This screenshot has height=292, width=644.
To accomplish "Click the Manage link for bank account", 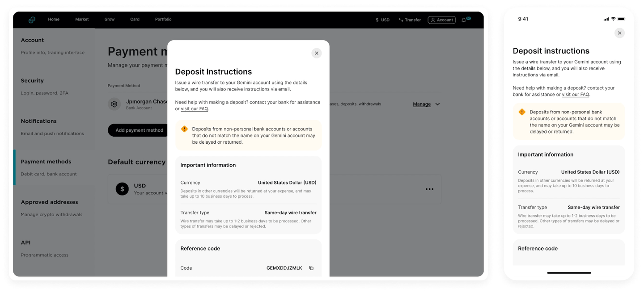I will [422, 104].
